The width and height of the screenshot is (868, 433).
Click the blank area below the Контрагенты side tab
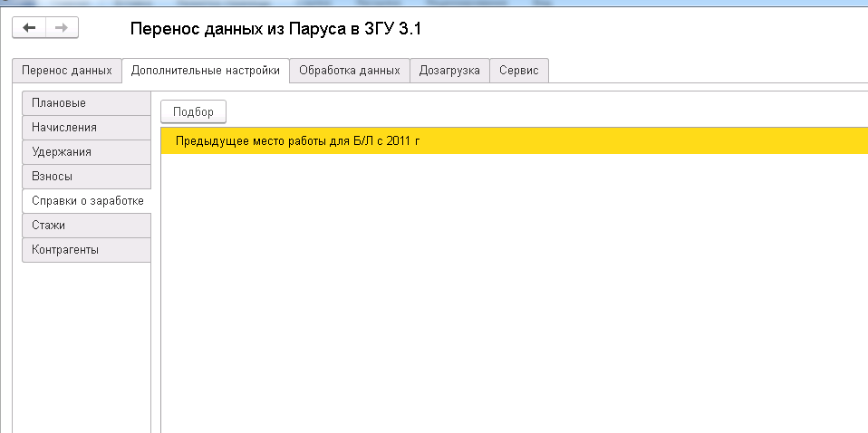(x=86, y=344)
